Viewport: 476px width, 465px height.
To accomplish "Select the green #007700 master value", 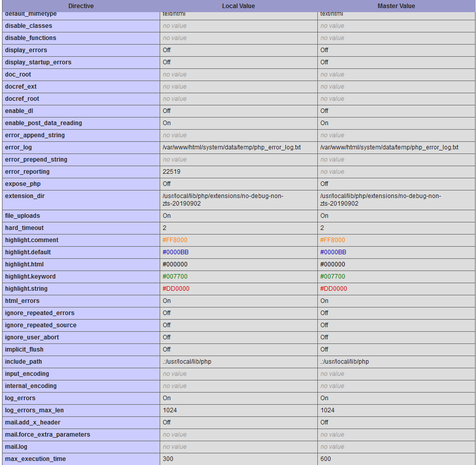I will (x=333, y=277).
